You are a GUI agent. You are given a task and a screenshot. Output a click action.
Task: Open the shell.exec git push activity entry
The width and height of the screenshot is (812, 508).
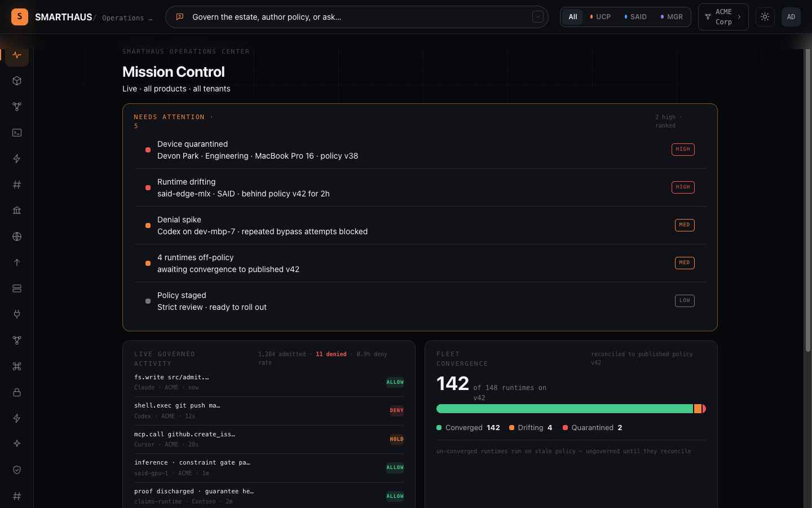pos(269,410)
